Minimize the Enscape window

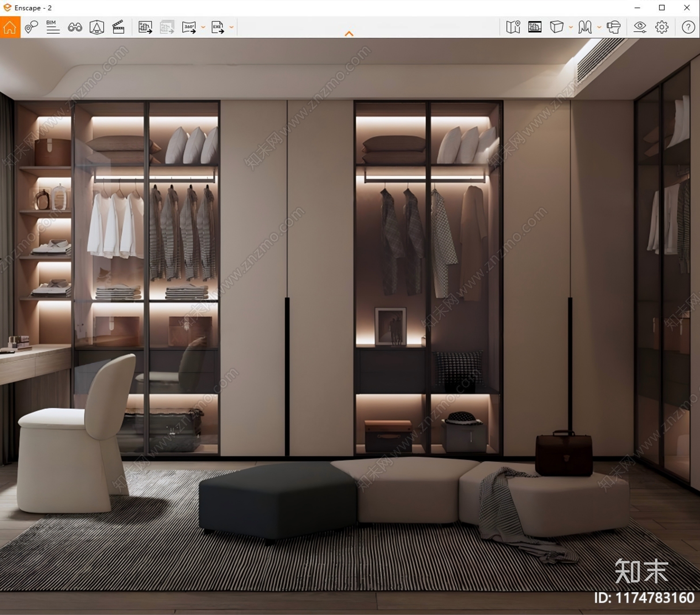coord(637,8)
